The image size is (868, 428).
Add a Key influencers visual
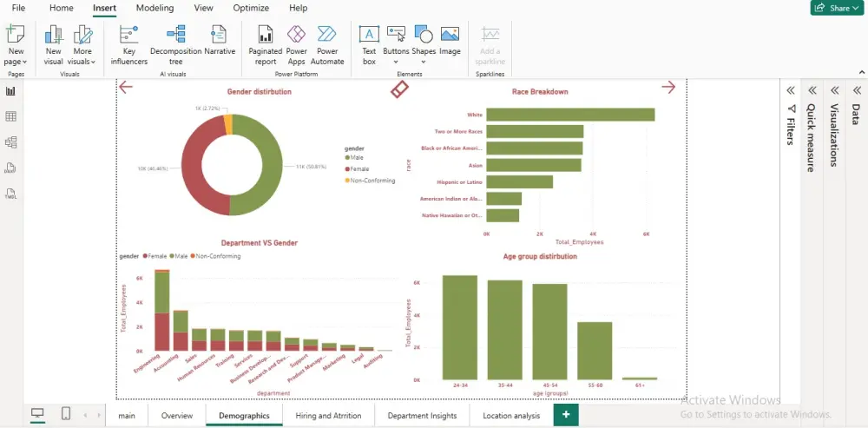(129, 45)
